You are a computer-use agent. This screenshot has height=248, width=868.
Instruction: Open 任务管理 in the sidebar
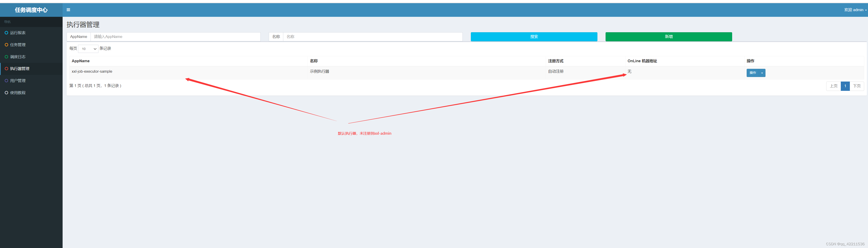point(31,45)
